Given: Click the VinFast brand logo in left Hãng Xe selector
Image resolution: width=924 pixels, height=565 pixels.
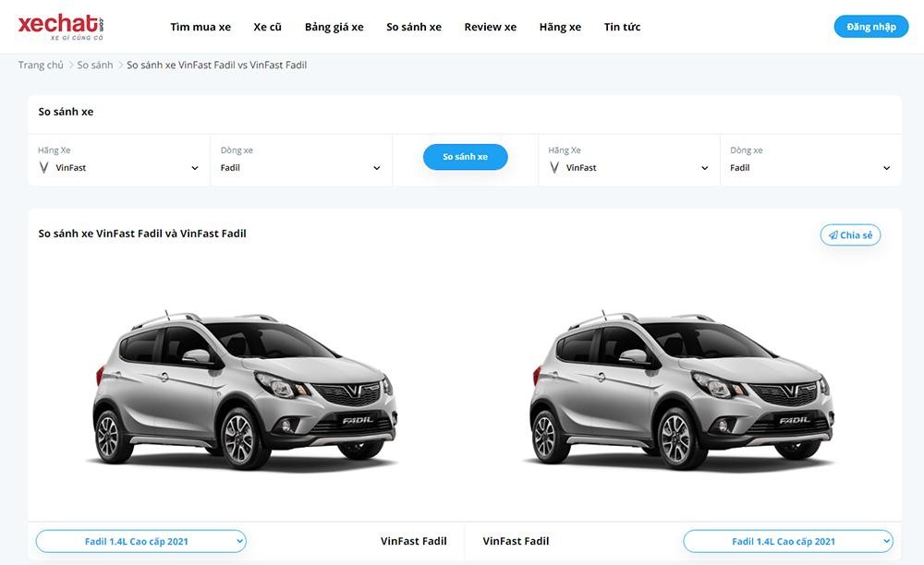Looking at the screenshot, I should (x=43, y=167).
